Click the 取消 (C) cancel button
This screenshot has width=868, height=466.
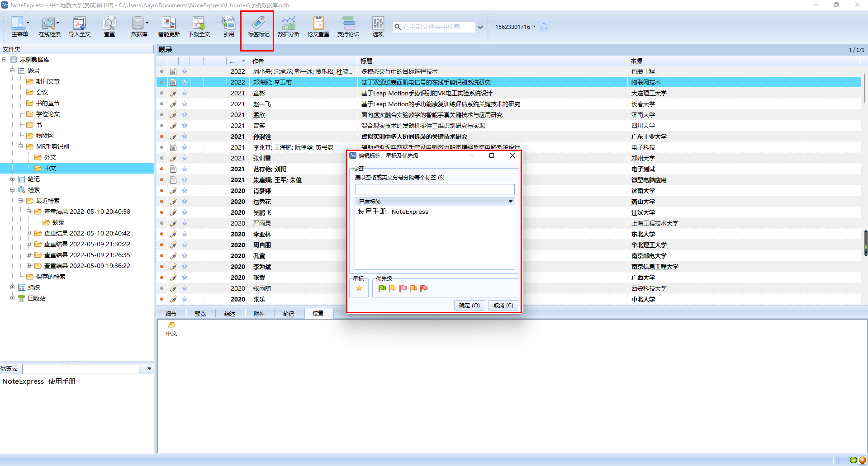pos(503,306)
